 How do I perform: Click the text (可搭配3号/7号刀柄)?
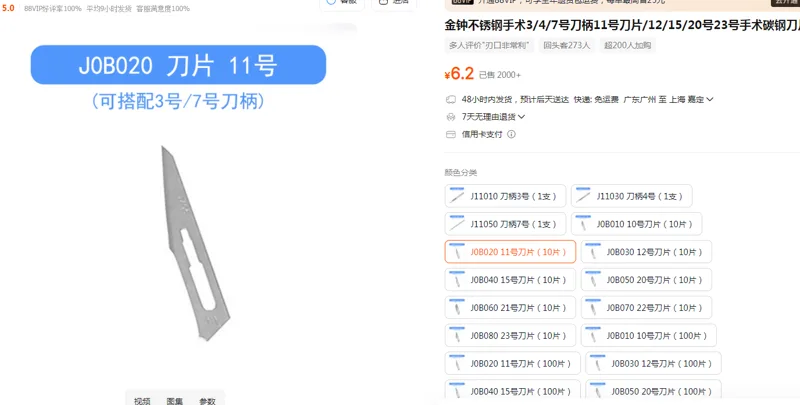[x=178, y=101]
